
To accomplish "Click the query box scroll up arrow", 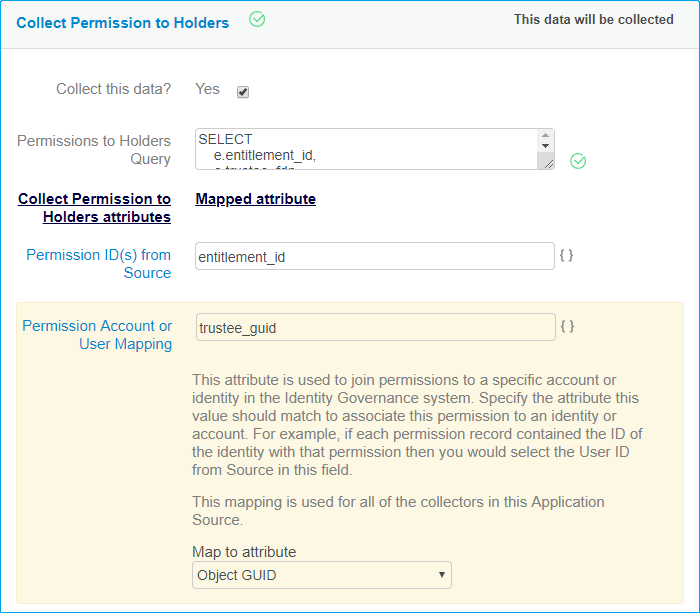I will point(545,137).
